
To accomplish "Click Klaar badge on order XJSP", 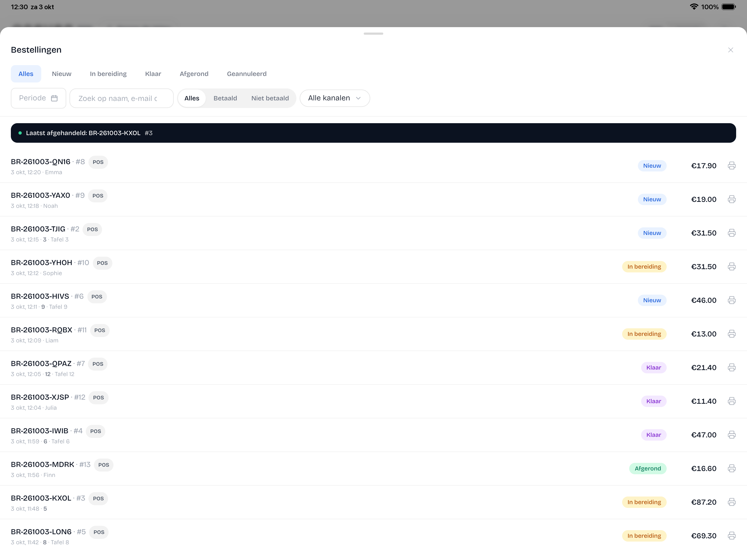I will coord(653,401).
